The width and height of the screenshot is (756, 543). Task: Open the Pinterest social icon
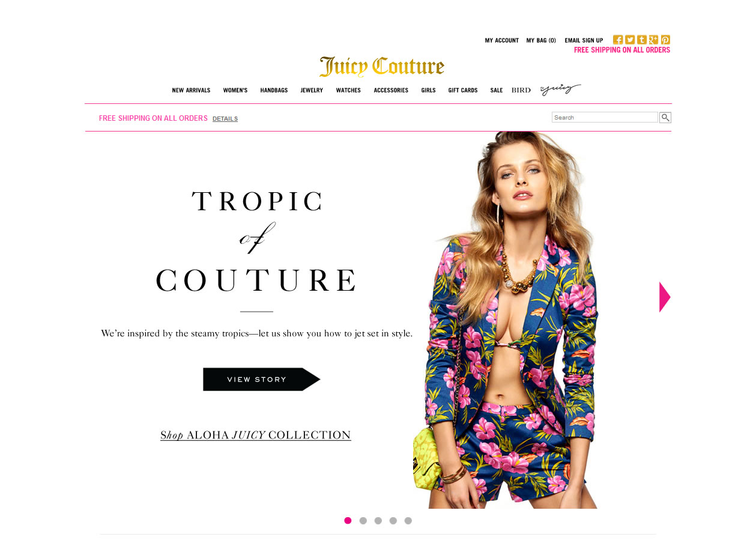coord(665,40)
